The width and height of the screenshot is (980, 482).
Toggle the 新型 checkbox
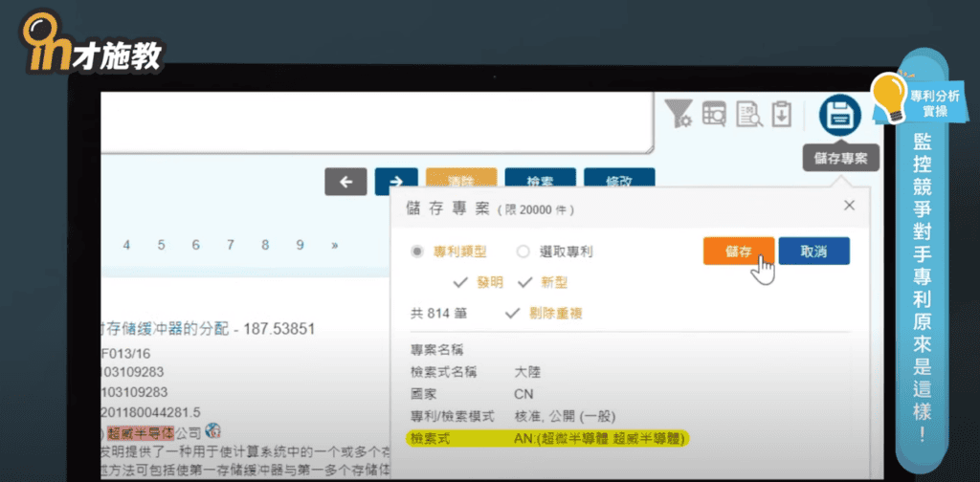pos(525,281)
